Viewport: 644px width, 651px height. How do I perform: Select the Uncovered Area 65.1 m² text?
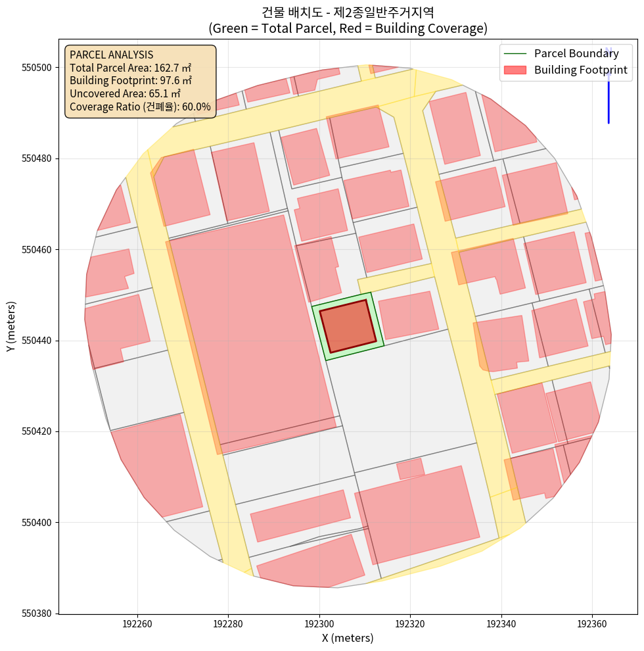(x=125, y=93)
